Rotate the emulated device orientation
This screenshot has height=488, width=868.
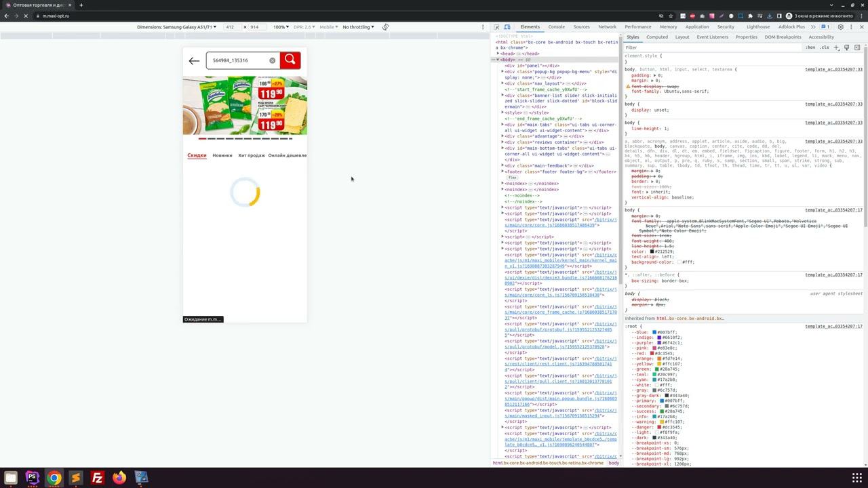(x=385, y=27)
